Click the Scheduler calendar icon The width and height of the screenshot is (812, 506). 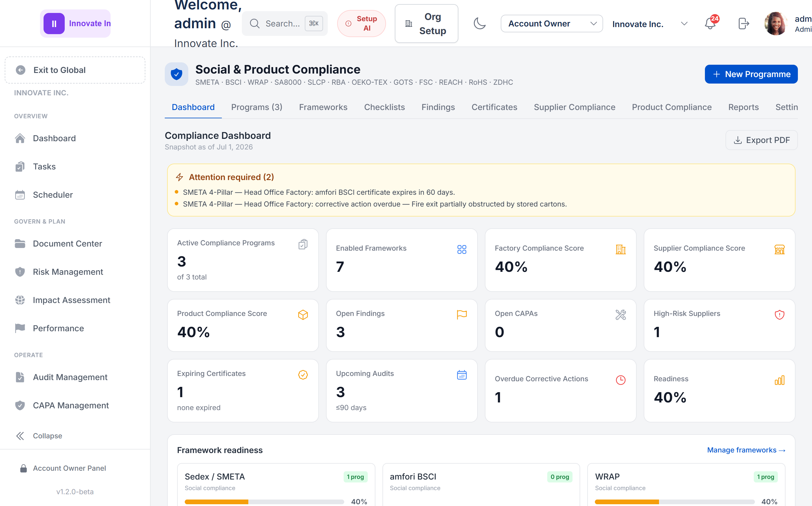pyautogui.click(x=20, y=195)
